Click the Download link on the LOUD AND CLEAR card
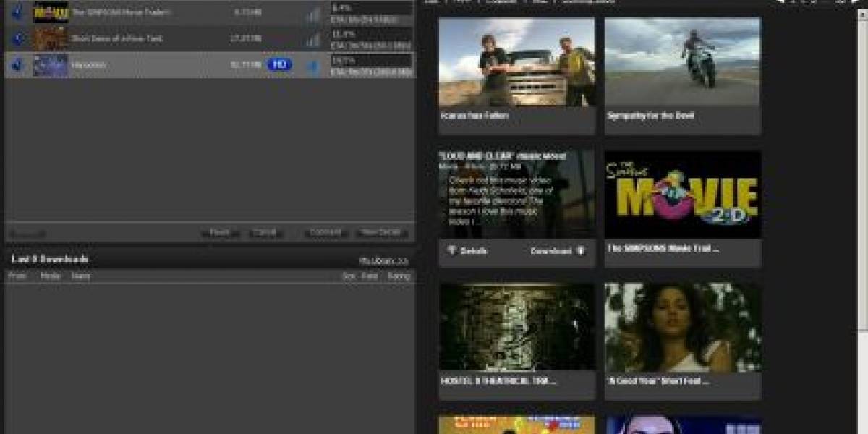 [x=551, y=251]
